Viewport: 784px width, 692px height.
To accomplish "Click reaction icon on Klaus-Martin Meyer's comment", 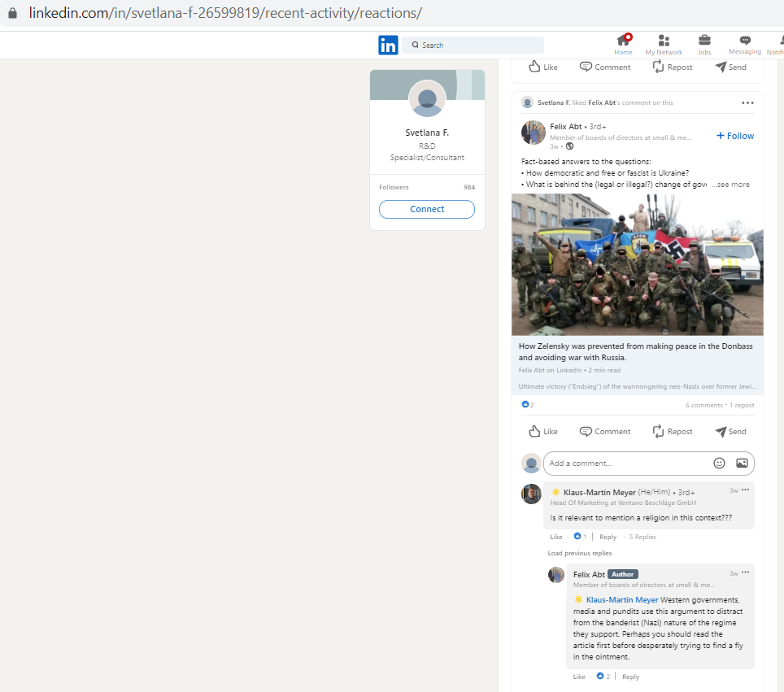I will 577,536.
